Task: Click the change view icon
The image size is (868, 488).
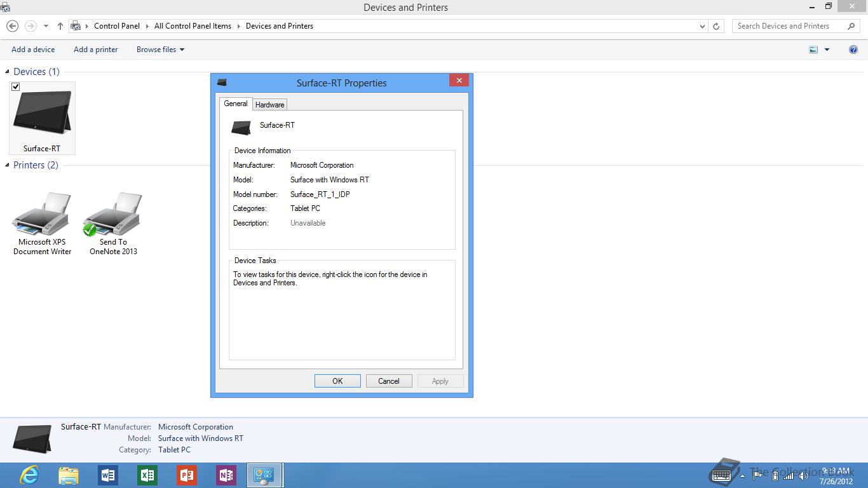Action: (x=813, y=50)
